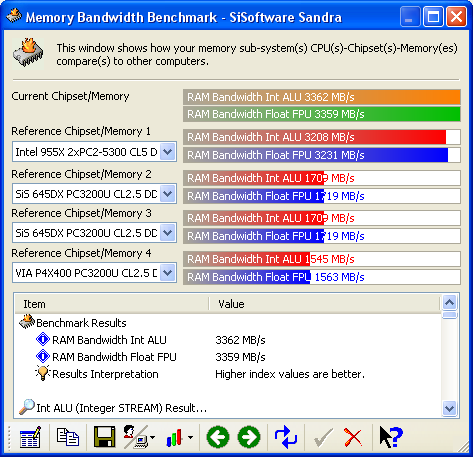Save results using the floppy disk icon

[x=105, y=437]
